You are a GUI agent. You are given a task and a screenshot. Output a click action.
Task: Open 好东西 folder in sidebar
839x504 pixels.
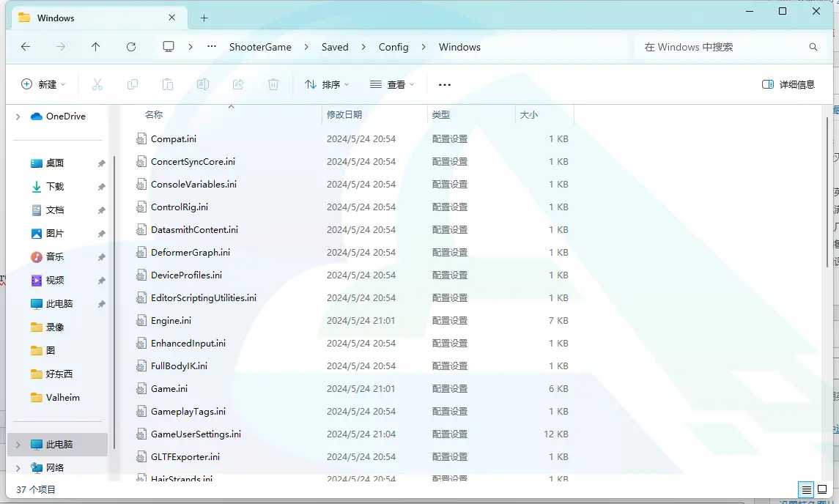coord(59,374)
